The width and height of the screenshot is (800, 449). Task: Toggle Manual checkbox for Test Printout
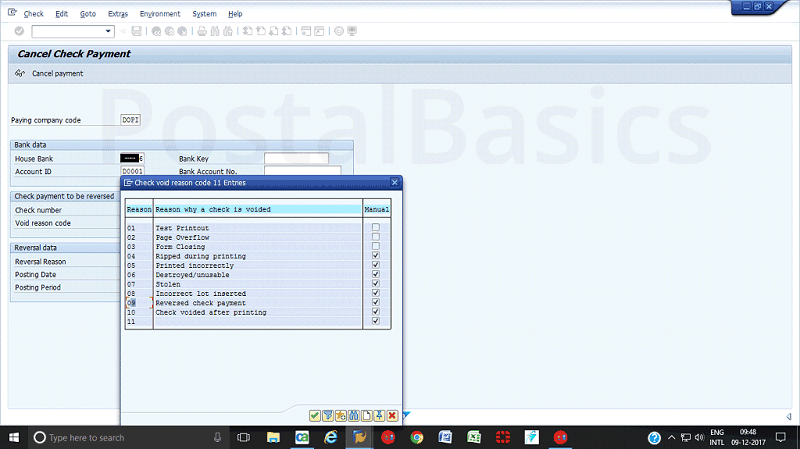point(376,228)
